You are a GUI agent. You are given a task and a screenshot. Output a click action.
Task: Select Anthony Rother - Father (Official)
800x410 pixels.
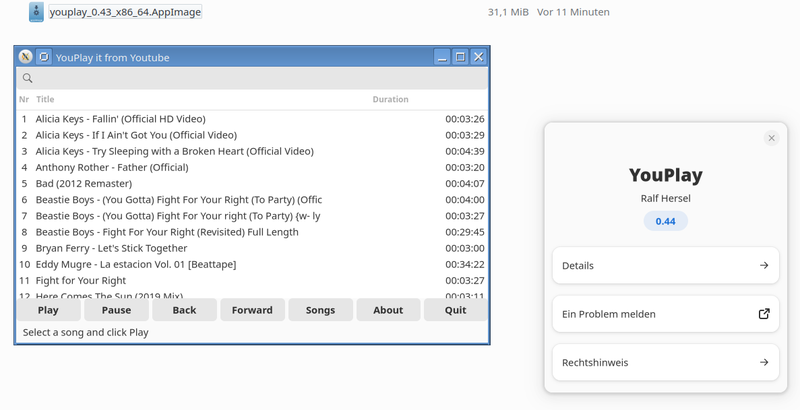tap(252, 167)
